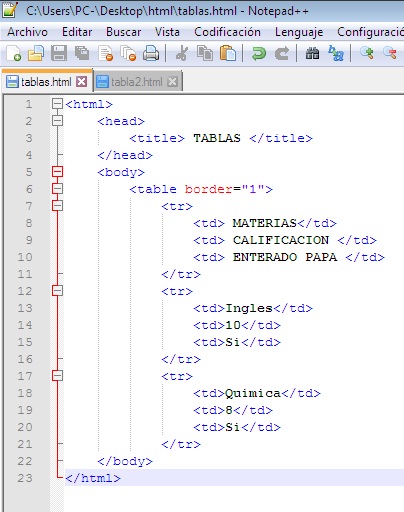Click the word Si on line 15
Screen dimensions: 404x512
click(233, 342)
